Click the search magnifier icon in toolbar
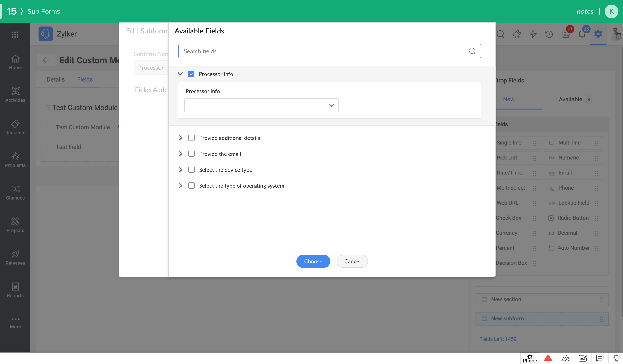623x364 pixels. pyautogui.click(x=500, y=34)
